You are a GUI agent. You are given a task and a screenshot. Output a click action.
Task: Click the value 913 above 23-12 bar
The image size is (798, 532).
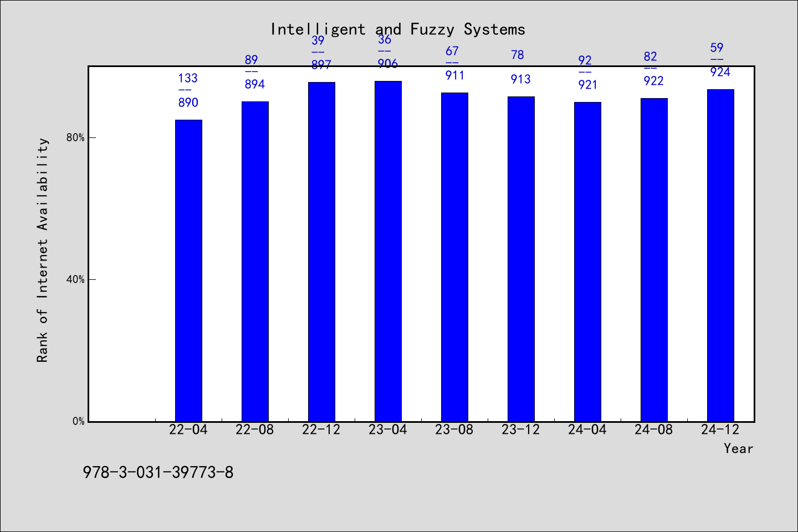tap(521, 79)
